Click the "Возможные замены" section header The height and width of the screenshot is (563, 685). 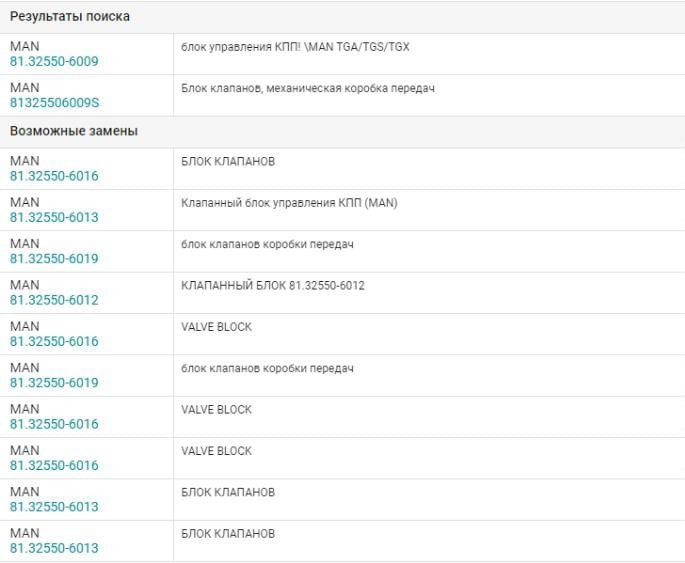(x=73, y=131)
